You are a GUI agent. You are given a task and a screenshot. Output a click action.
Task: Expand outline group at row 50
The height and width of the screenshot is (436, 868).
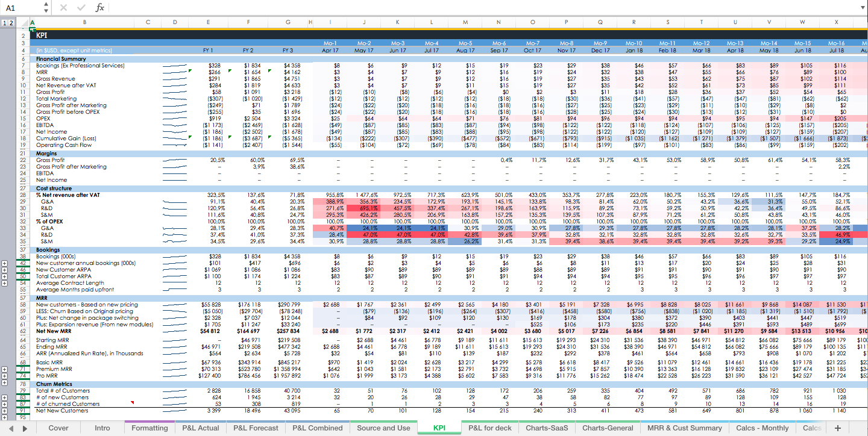[5, 276]
